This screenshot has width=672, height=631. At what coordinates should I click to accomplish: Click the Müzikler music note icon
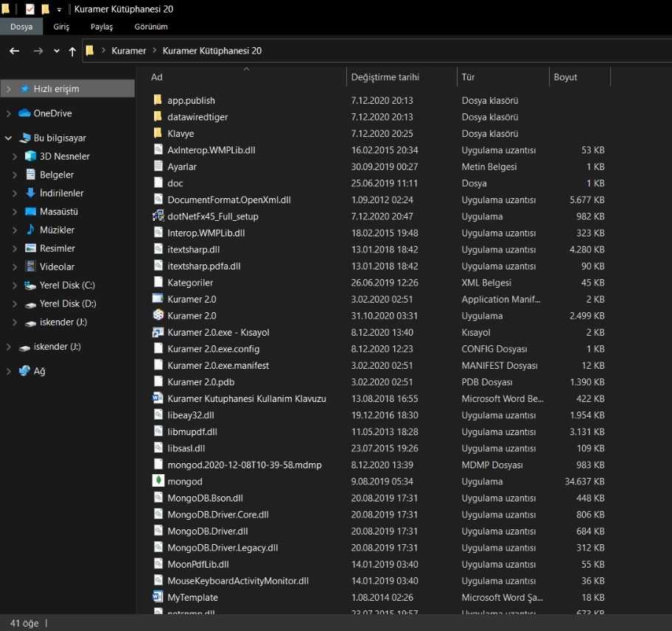[x=30, y=230]
